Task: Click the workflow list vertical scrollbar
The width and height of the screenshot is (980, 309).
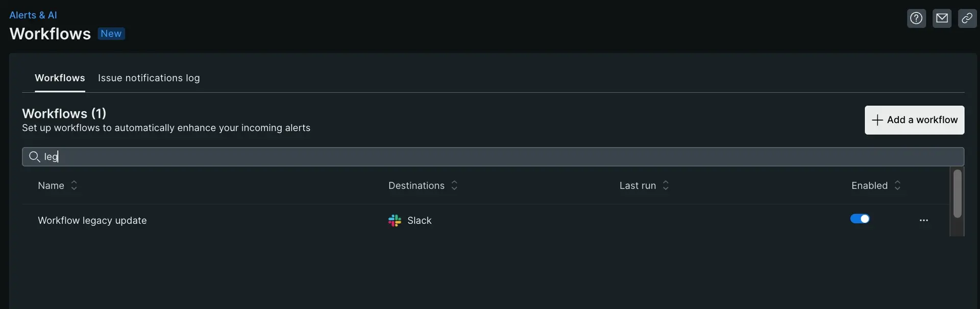Action: point(957,194)
